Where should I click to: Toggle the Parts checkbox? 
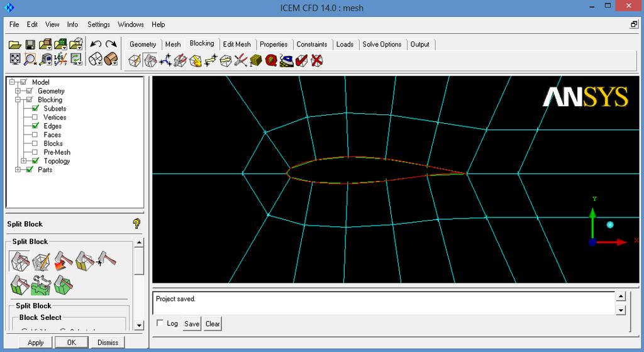point(30,169)
